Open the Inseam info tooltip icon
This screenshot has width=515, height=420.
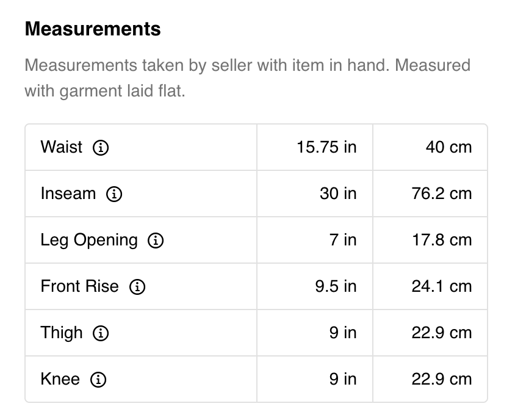[114, 194]
